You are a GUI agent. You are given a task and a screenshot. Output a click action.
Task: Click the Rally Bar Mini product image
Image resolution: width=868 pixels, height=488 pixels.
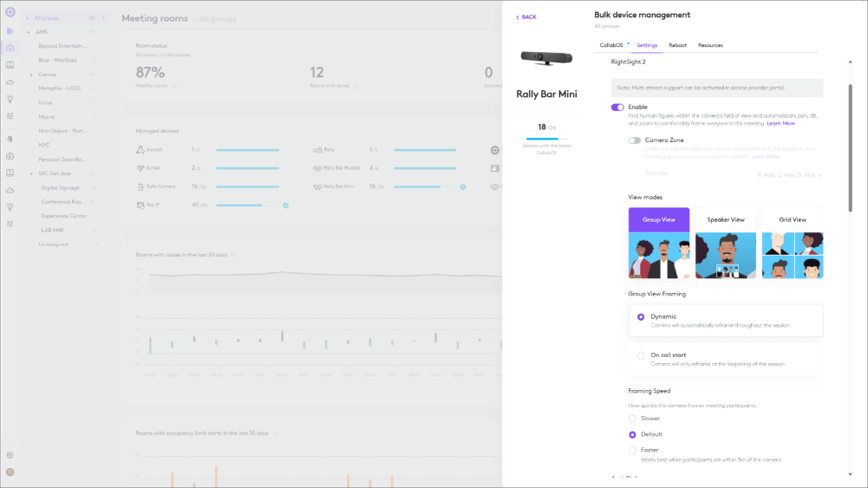[x=546, y=57]
